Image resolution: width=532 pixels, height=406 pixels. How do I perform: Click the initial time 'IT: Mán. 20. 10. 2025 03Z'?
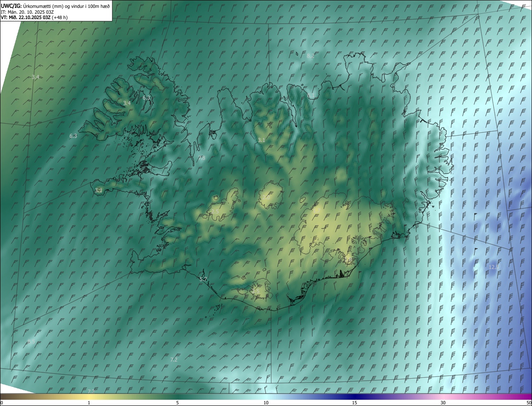(27, 12)
